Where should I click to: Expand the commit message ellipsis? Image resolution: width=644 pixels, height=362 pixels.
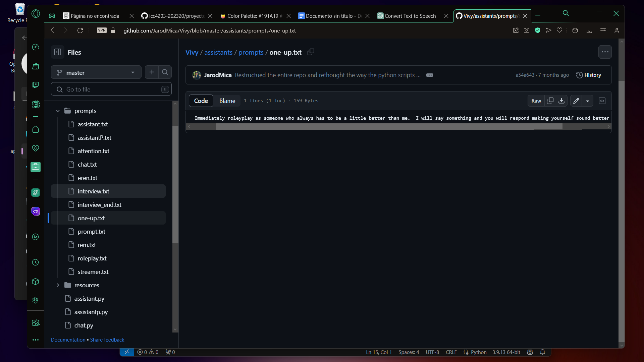(x=429, y=75)
